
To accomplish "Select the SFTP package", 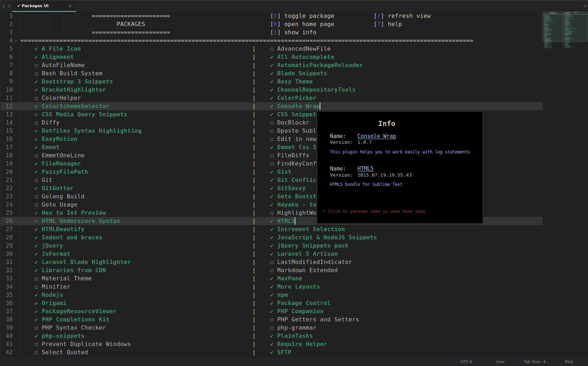I will coord(284,352).
